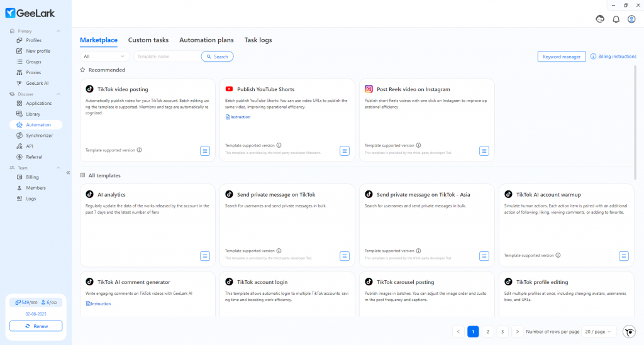This screenshot has width=644, height=345.
Task: Click version info icon on TikTok video posting card
Action: (x=139, y=150)
